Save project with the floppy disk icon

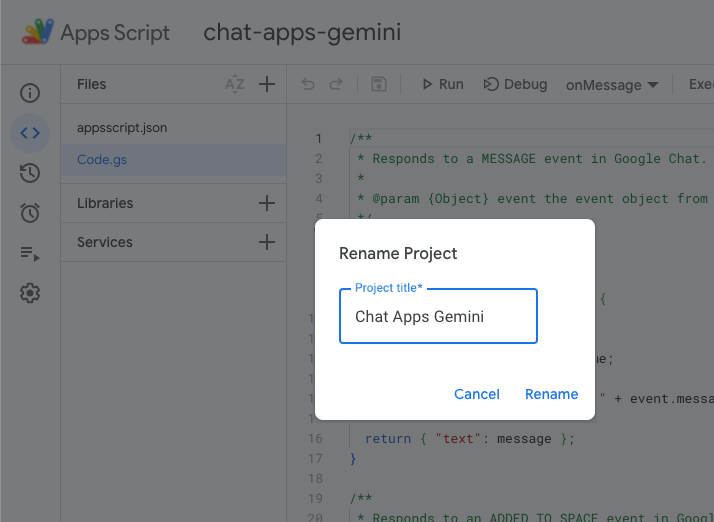click(x=378, y=85)
